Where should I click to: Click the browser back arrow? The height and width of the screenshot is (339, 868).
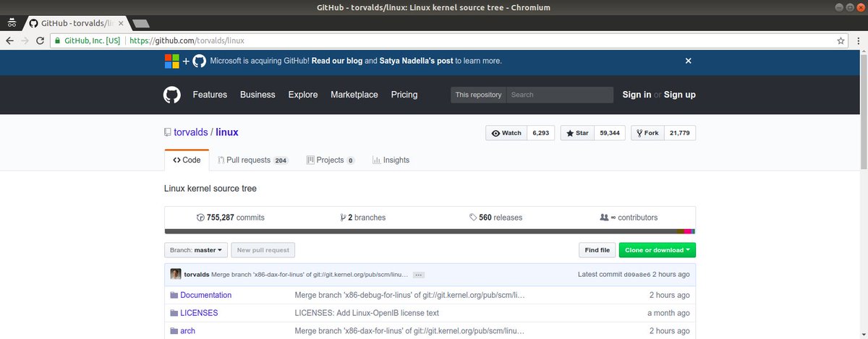(x=11, y=40)
